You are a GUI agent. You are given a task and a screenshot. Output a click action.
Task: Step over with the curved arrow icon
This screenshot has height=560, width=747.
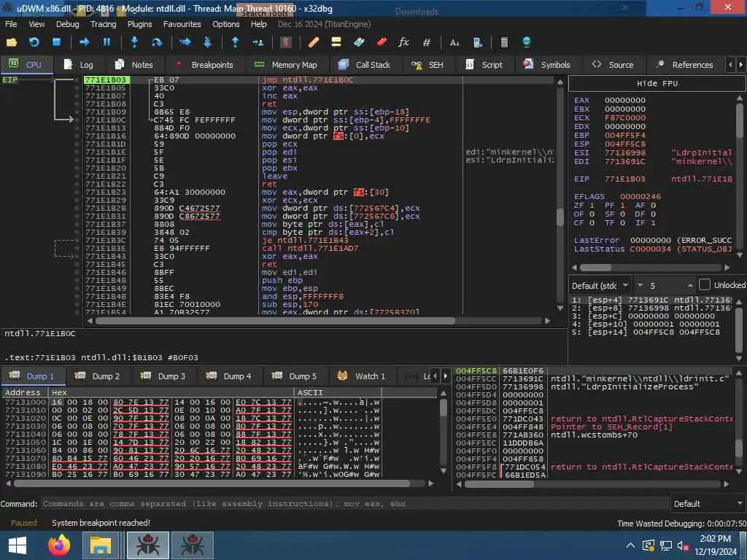157,42
